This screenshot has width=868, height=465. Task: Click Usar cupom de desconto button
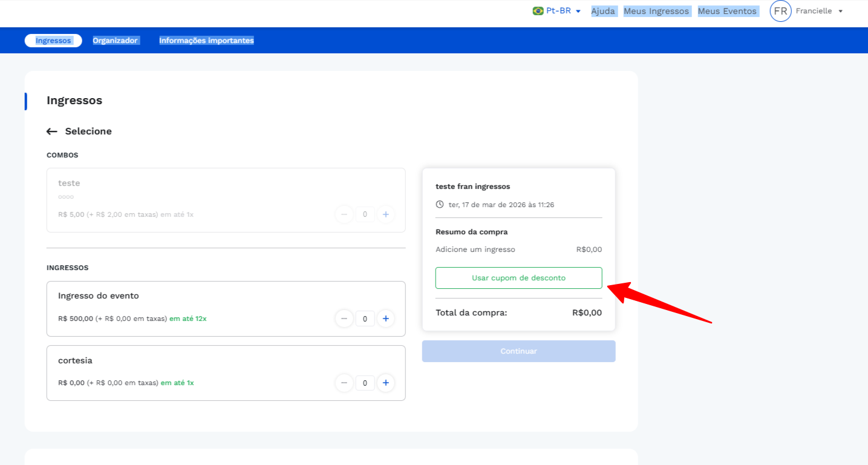point(518,278)
